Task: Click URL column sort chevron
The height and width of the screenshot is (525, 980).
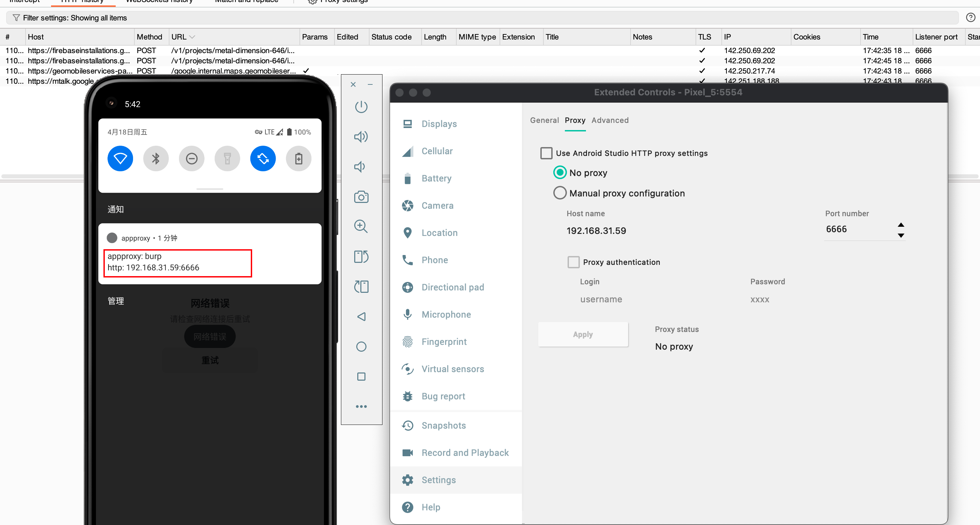Action: (192, 37)
